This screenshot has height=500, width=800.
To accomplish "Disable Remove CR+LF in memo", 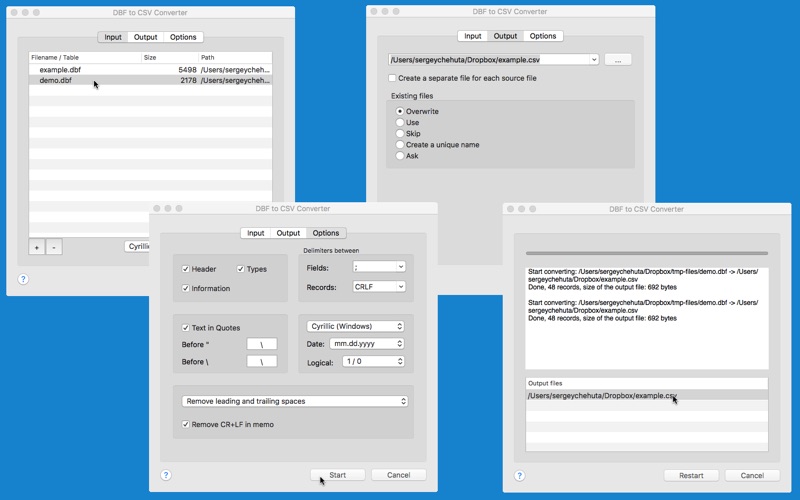I will tap(186, 424).
